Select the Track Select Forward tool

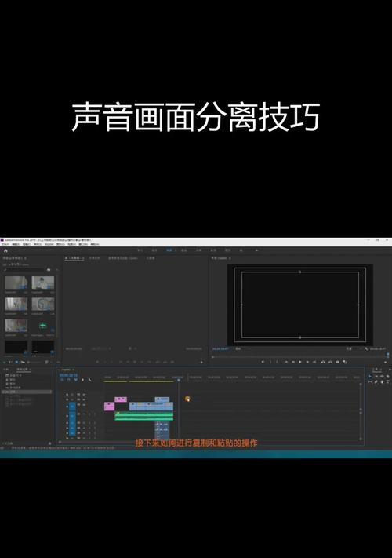tap(376, 377)
